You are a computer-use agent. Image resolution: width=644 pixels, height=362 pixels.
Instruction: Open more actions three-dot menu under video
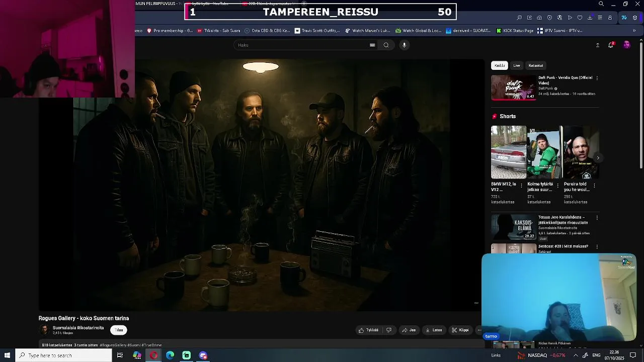point(479,330)
